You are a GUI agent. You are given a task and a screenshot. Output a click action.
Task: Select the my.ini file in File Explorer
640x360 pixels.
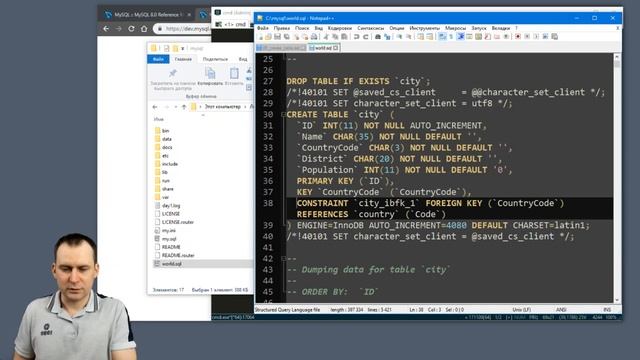[x=169, y=231]
